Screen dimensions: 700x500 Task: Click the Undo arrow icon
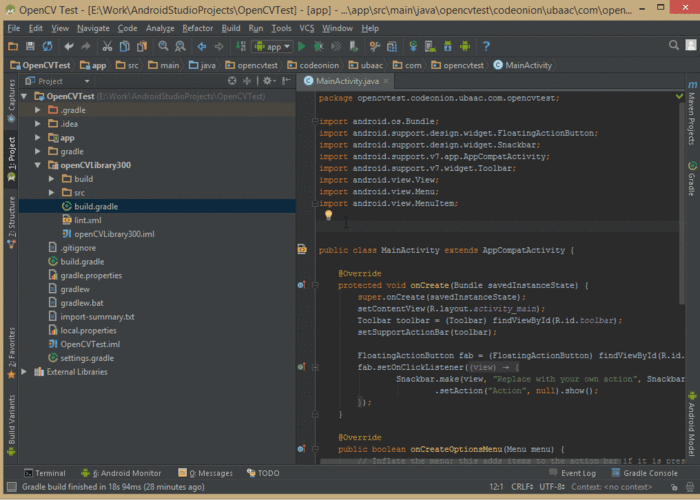pos(68,46)
